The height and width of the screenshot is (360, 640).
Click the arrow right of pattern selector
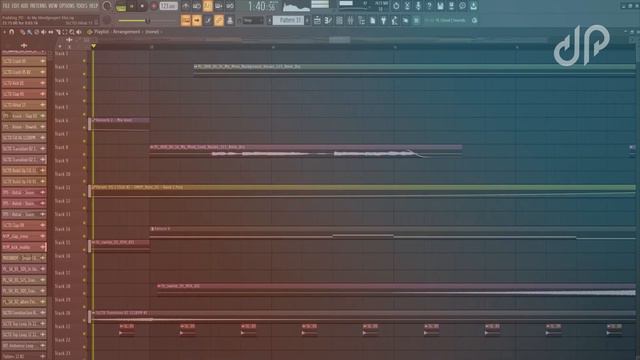point(307,20)
